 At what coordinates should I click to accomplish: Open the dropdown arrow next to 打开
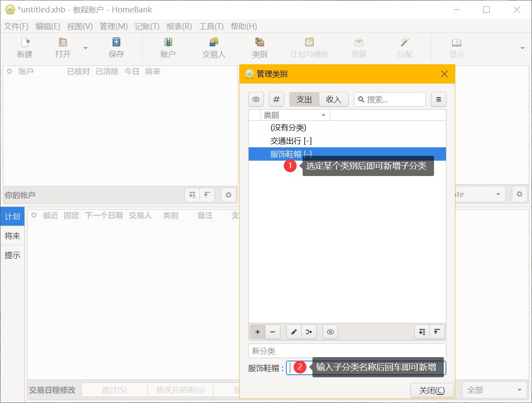(x=85, y=48)
